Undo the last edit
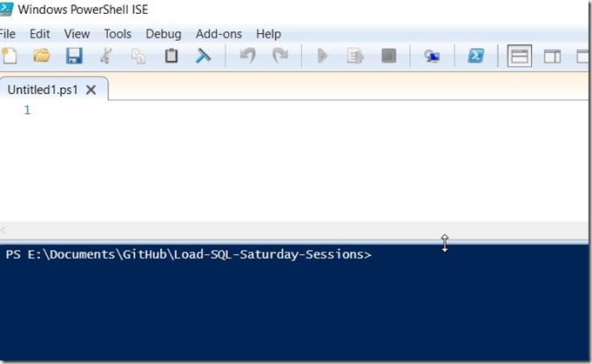592x364 pixels. [247, 56]
